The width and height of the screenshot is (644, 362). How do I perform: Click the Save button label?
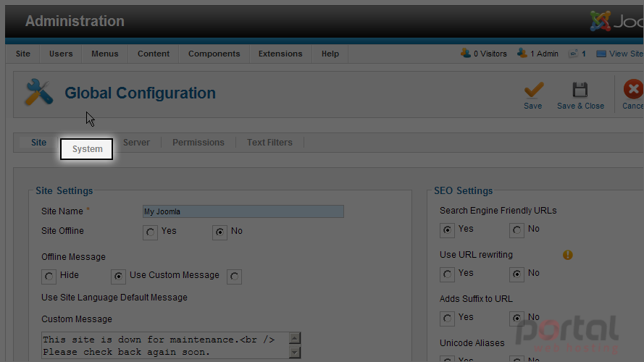532,106
